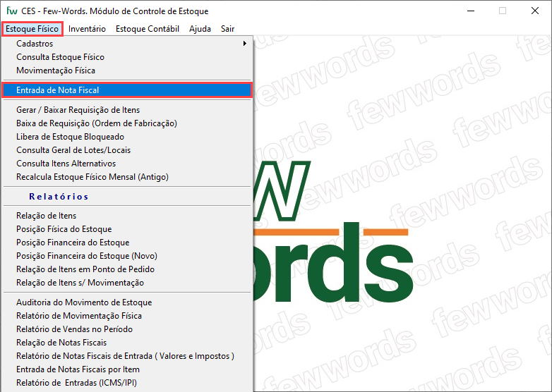Choose Consulta Estoque Físico
The height and width of the screenshot is (392, 552).
[127, 57]
